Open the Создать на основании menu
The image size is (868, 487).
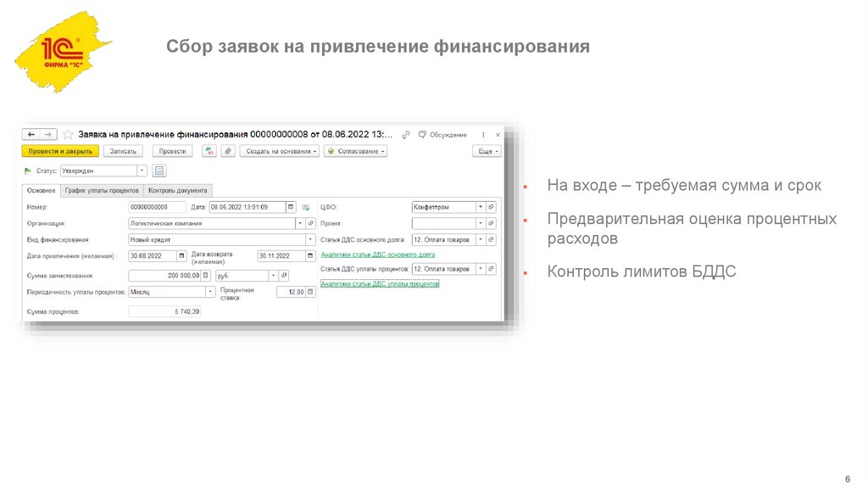pyautogui.click(x=280, y=151)
